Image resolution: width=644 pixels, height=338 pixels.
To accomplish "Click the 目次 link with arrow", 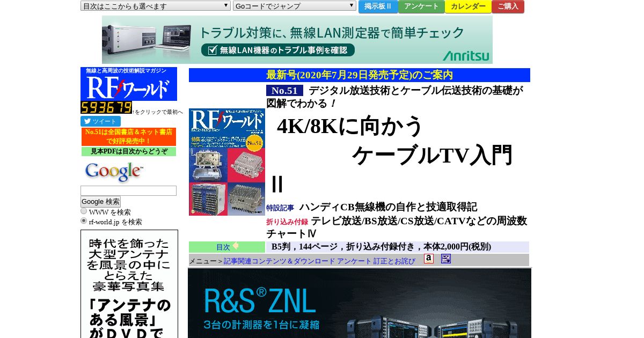I will 227,247.
